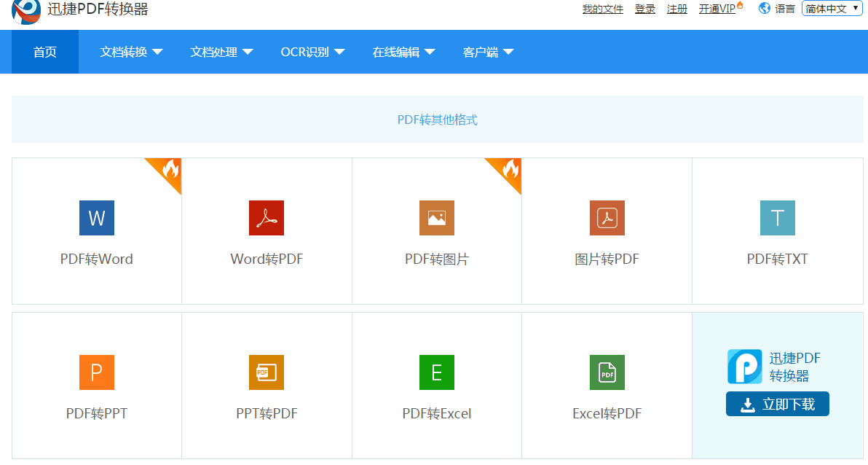Select the Word转PDF red icon
The width and height of the screenshot is (868, 465).
267,218
